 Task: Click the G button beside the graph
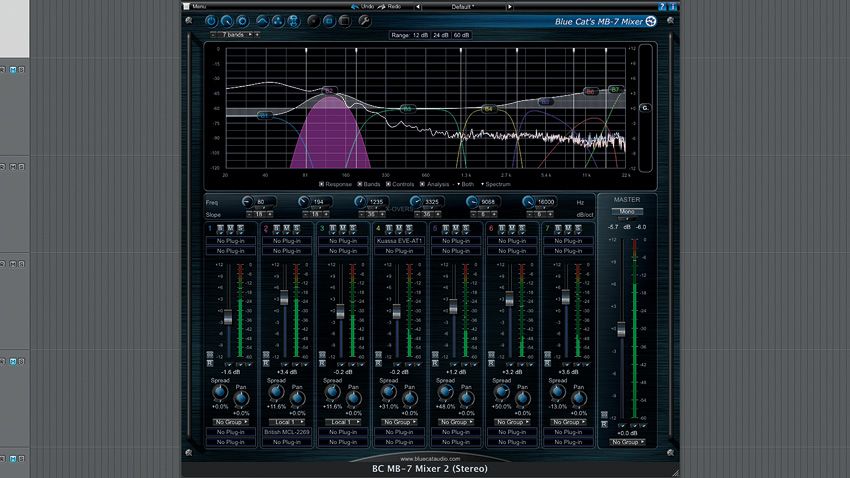[x=644, y=107]
